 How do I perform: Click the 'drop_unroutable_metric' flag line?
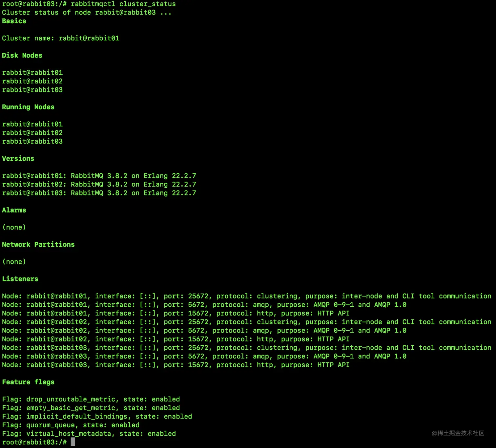(x=91, y=399)
